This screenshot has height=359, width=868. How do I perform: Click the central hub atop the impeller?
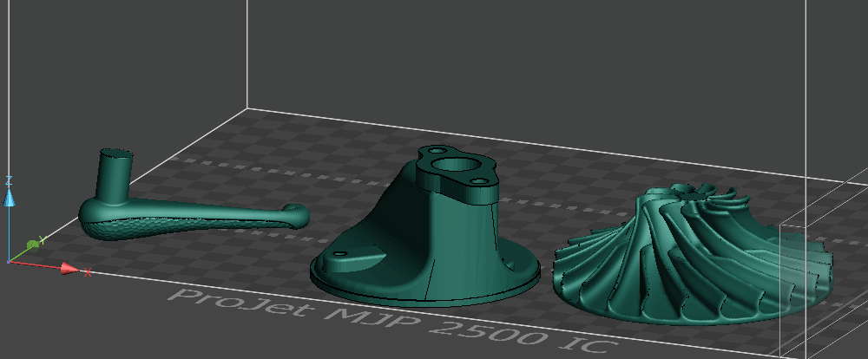click(x=690, y=194)
